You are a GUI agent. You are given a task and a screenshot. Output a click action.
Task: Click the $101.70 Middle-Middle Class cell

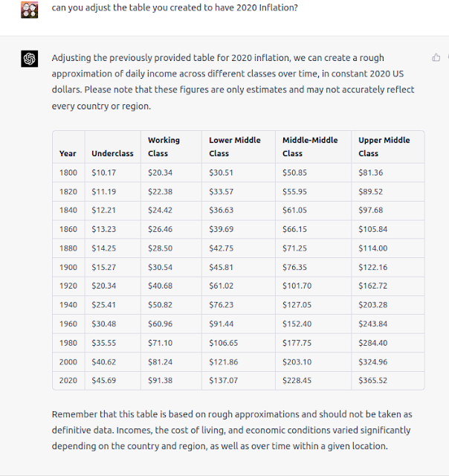coord(297,286)
